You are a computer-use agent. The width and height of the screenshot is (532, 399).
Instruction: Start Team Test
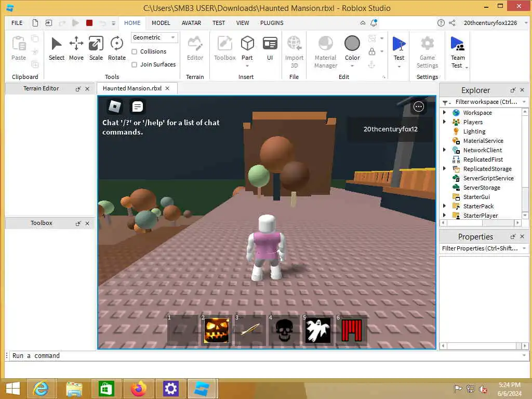point(458,52)
